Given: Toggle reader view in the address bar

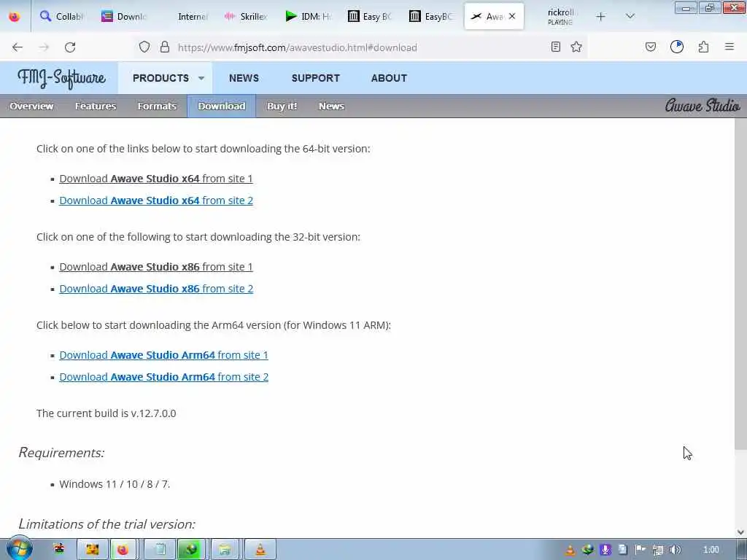Looking at the screenshot, I should [x=555, y=47].
